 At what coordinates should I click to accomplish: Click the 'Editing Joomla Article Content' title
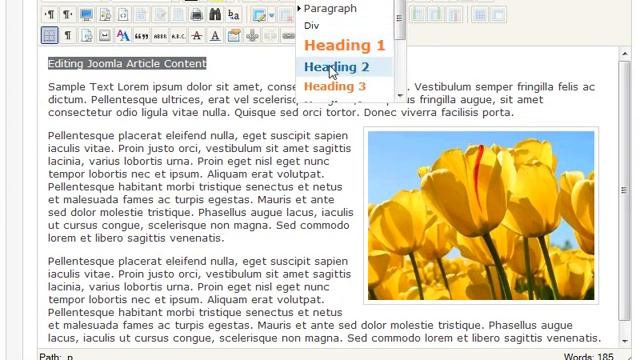(127, 64)
